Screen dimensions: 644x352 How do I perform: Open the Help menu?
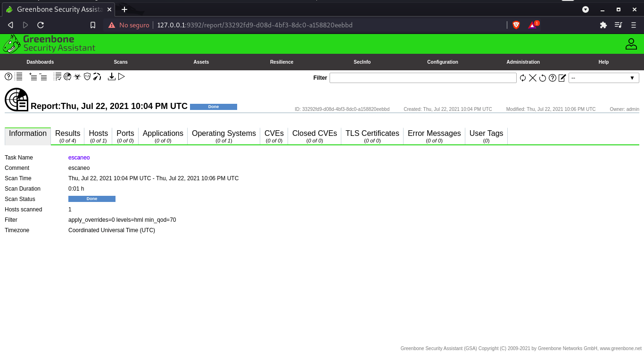click(603, 62)
